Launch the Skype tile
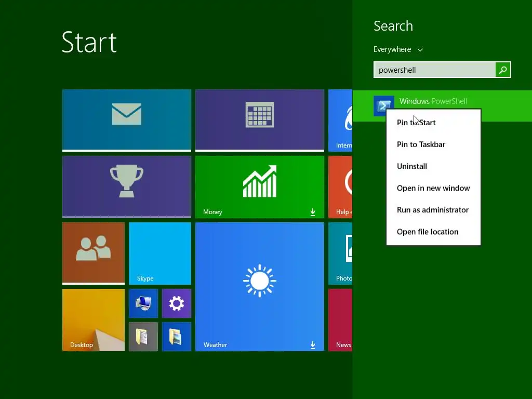 160,253
